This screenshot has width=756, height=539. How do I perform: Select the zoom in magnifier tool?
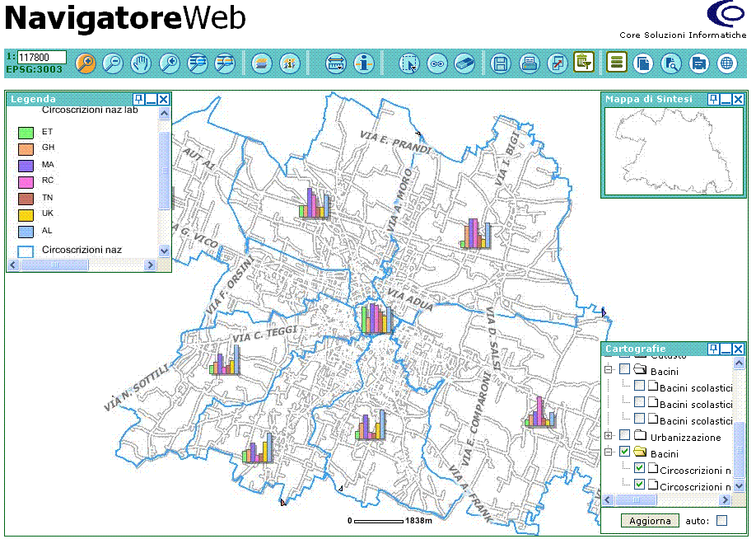tap(86, 63)
